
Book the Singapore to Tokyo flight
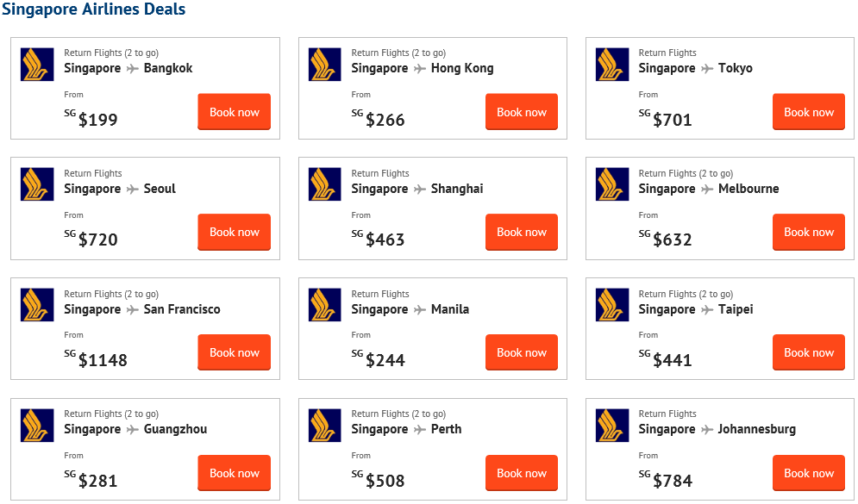(x=809, y=112)
